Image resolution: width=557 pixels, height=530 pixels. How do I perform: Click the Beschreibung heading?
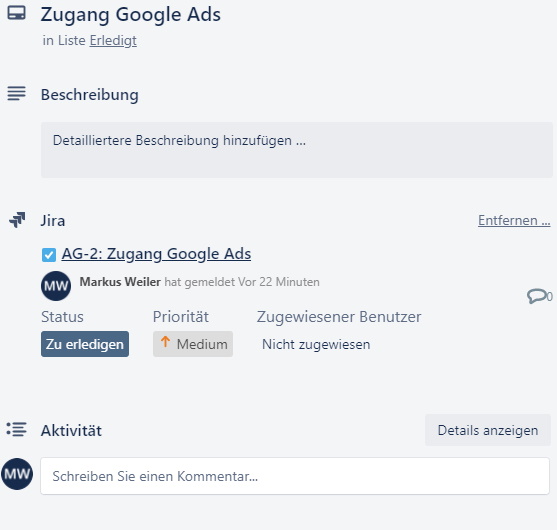[x=90, y=95]
